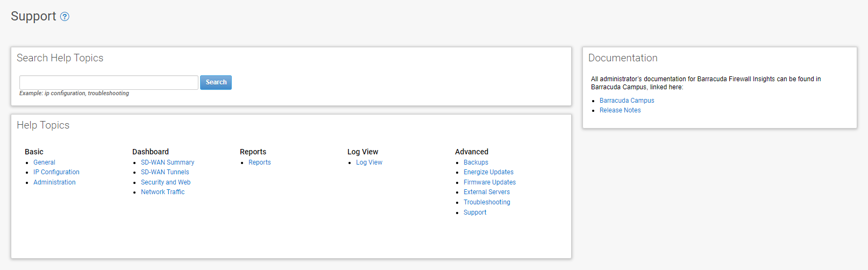Open the Network Traffic help link

(x=162, y=192)
